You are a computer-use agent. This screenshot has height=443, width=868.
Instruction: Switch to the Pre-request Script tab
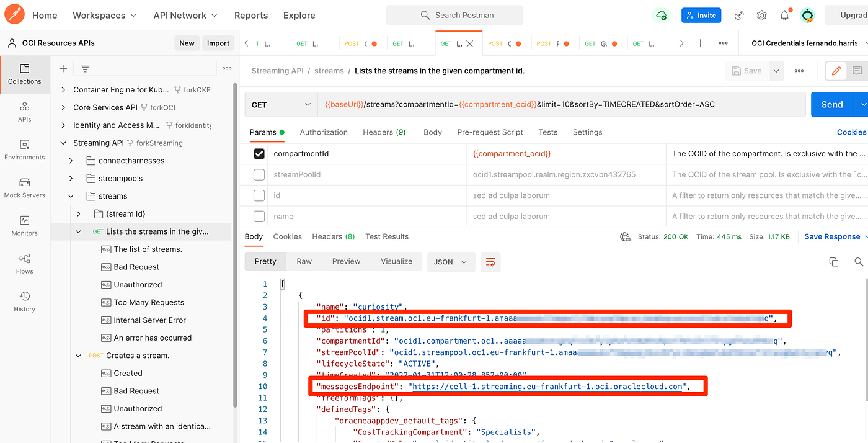click(490, 132)
